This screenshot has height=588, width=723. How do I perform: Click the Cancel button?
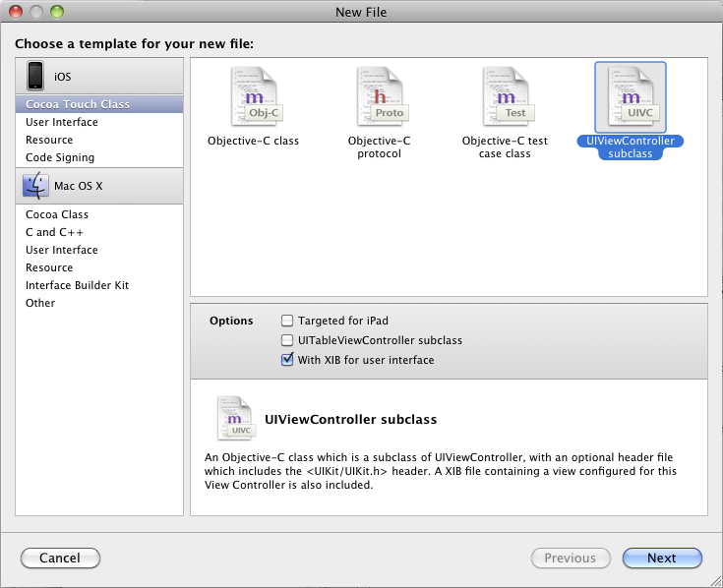click(x=60, y=559)
